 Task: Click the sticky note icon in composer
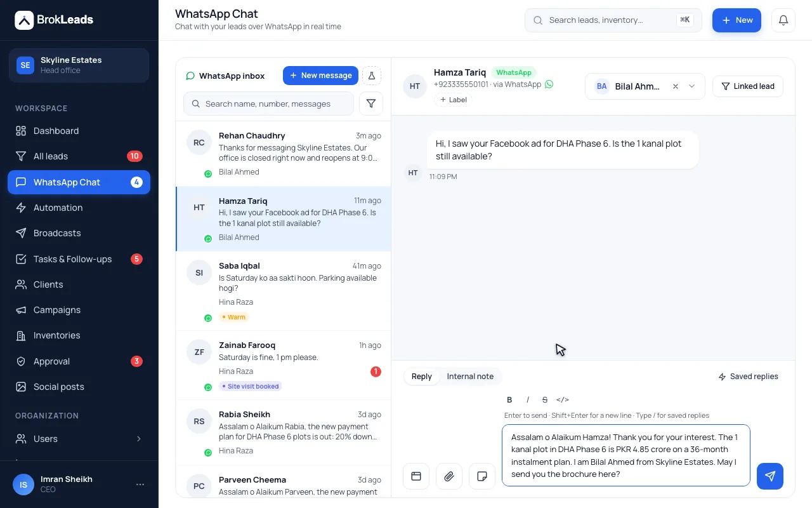click(x=482, y=476)
